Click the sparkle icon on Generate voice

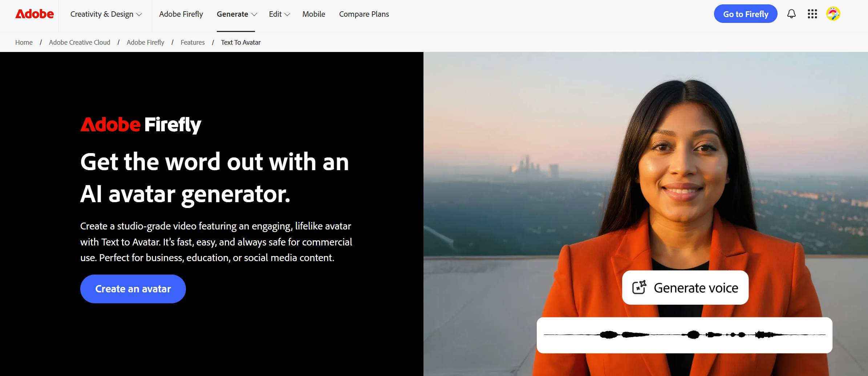pos(639,288)
